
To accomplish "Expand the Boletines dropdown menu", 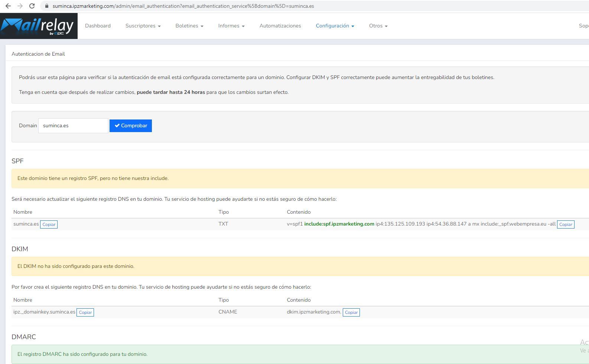I will (x=189, y=26).
